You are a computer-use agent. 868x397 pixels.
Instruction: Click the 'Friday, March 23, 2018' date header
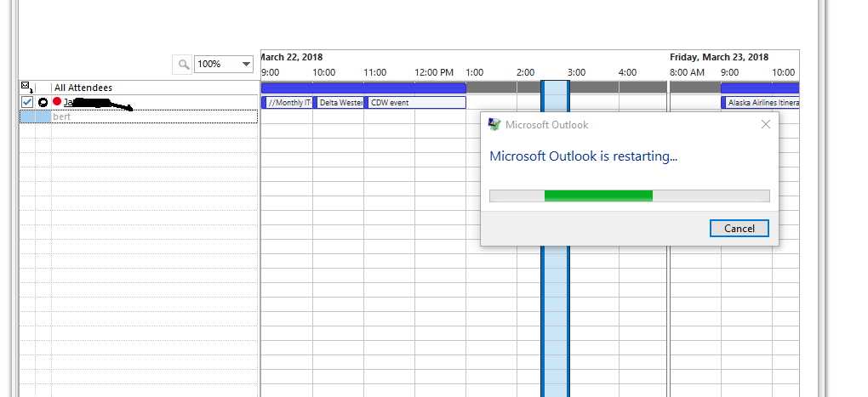(718, 57)
